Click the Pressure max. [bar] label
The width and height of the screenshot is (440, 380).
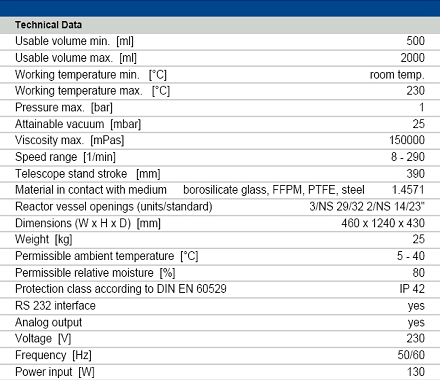tap(64, 108)
